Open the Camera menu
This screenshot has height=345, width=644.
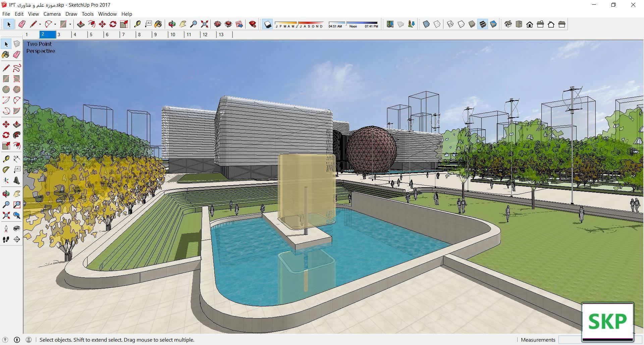click(x=52, y=14)
